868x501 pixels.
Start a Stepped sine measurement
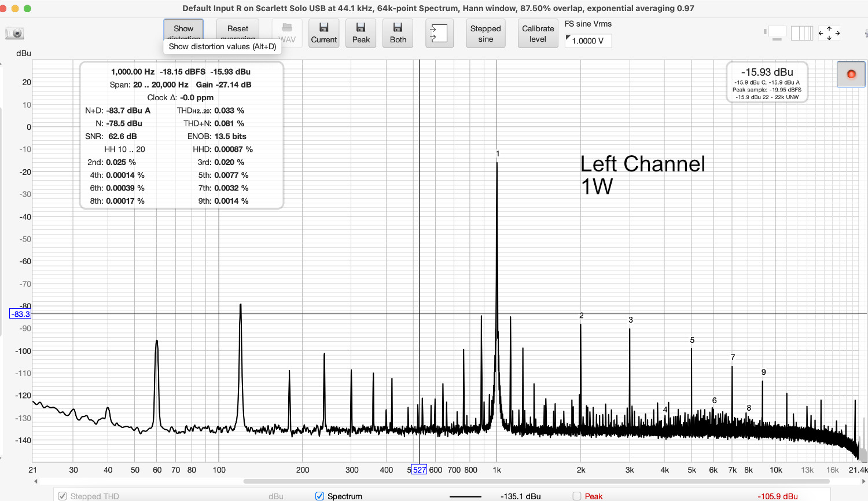486,33
